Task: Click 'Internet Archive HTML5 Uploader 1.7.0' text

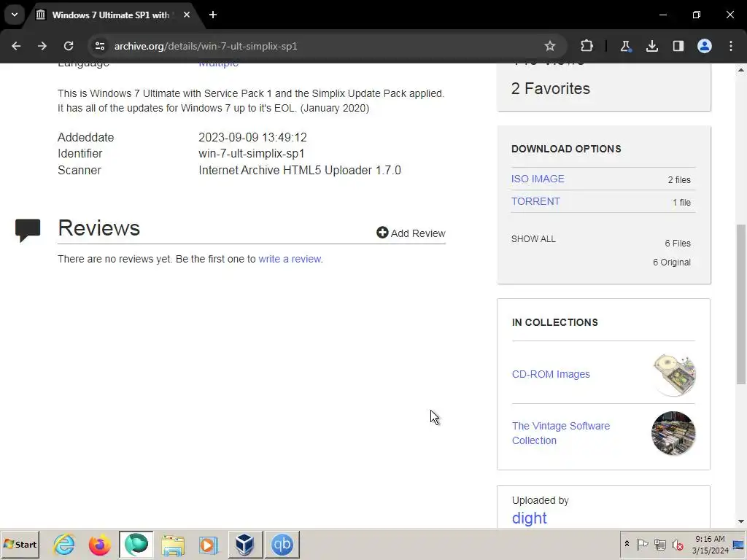Action: [x=300, y=171]
